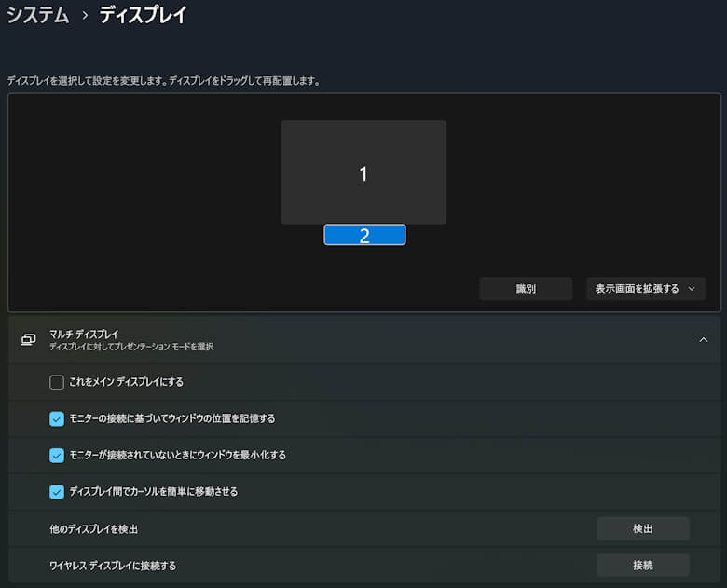Select display 1 in the arrangement area
The image size is (727, 588).
pos(363,172)
